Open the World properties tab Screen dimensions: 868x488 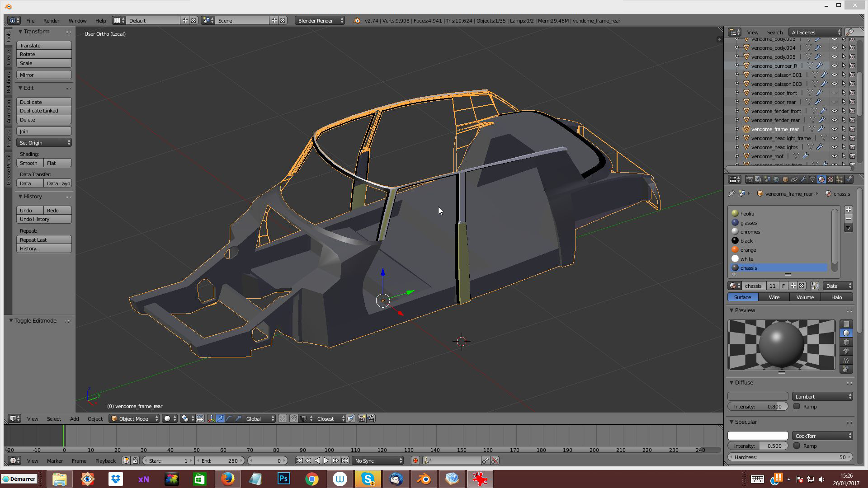click(776, 179)
